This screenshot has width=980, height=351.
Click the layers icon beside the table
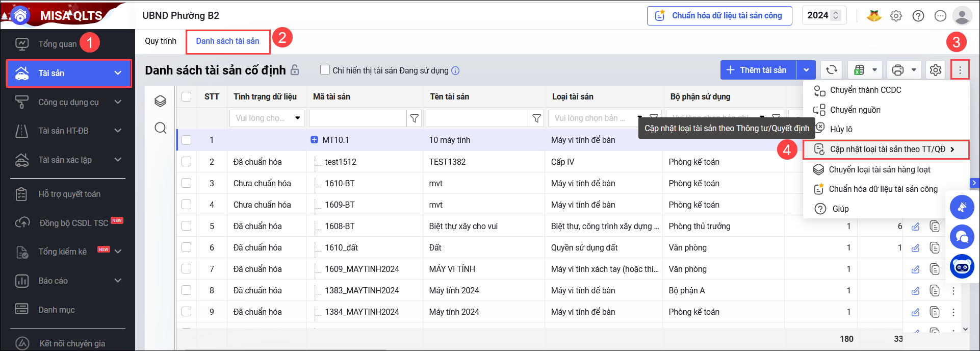[x=161, y=101]
